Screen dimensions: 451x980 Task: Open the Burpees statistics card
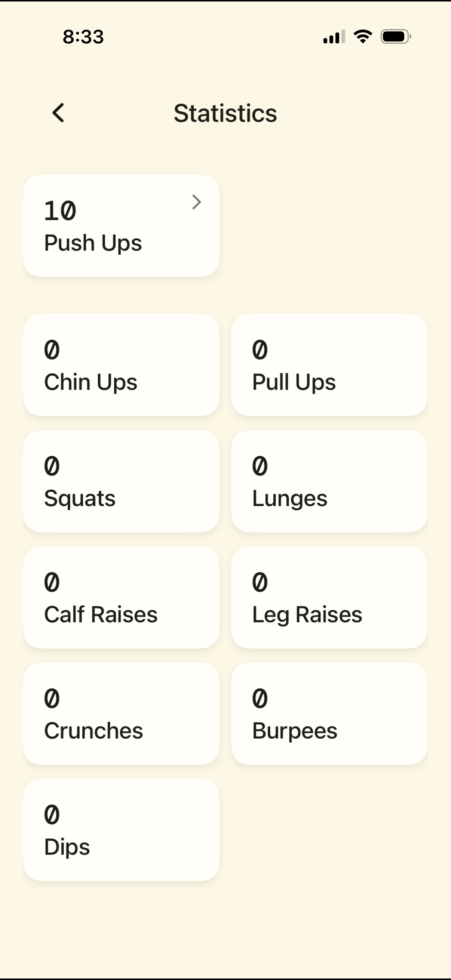coord(329,714)
